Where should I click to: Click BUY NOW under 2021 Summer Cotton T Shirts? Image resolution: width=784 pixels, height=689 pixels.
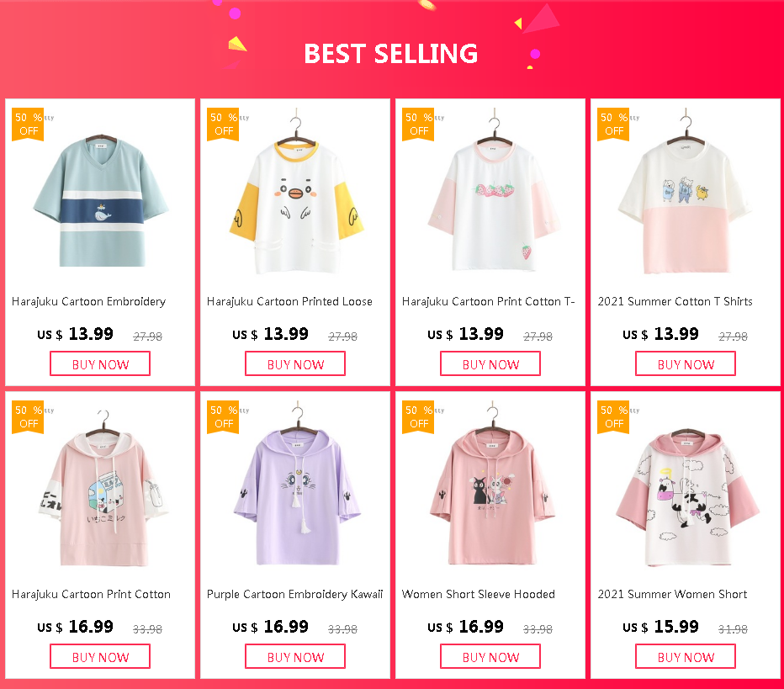tap(686, 364)
